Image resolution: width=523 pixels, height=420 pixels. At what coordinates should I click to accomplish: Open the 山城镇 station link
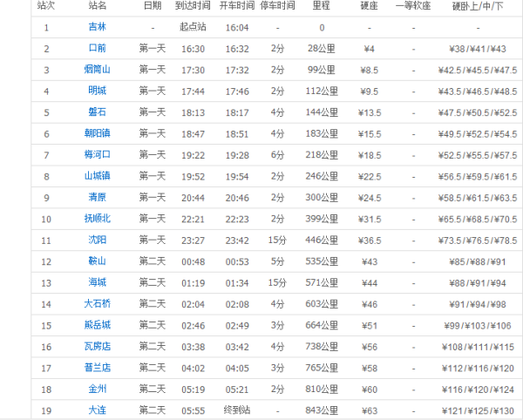coord(98,176)
